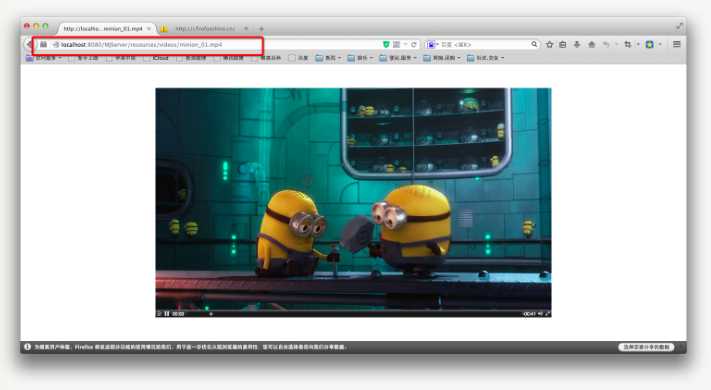Click the button at right of notification bar
Viewport: 711px width, 390px height.
coord(646,347)
